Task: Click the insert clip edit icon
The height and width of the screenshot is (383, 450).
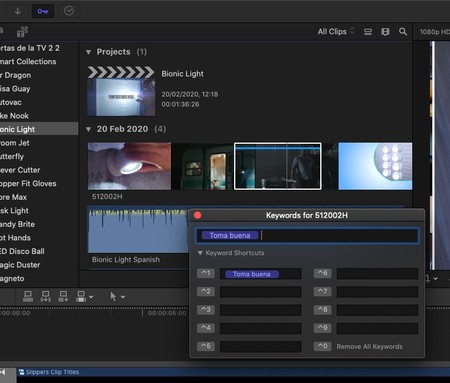Action: 45,296
